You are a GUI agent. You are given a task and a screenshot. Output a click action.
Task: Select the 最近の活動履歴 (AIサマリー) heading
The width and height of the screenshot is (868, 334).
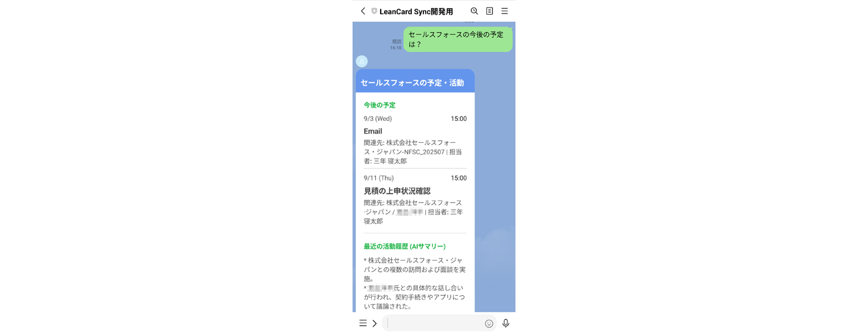[x=405, y=246]
